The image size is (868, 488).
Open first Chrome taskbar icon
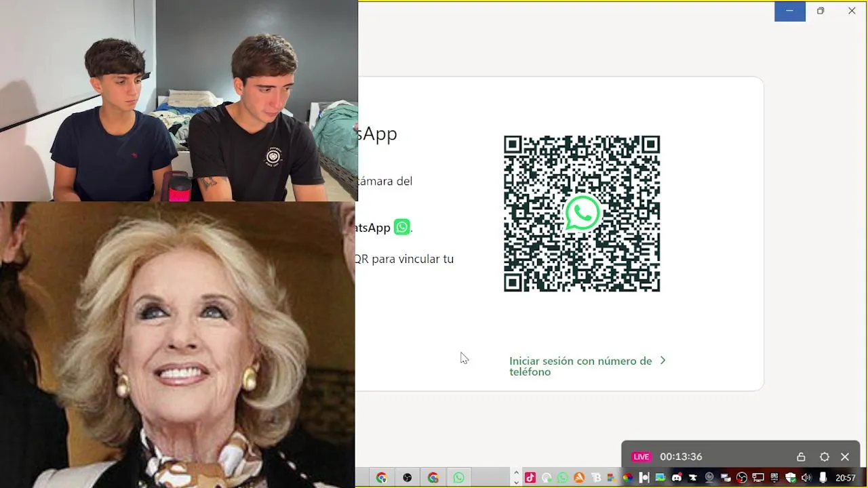pos(381,478)
